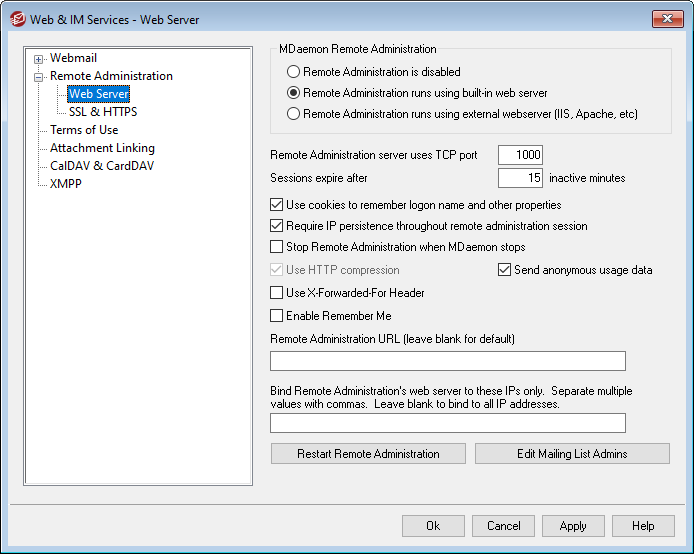Choose external webserver radio option
Image resolution: width=694 pixels, height=554 pixels.
(x=293, y=114)
